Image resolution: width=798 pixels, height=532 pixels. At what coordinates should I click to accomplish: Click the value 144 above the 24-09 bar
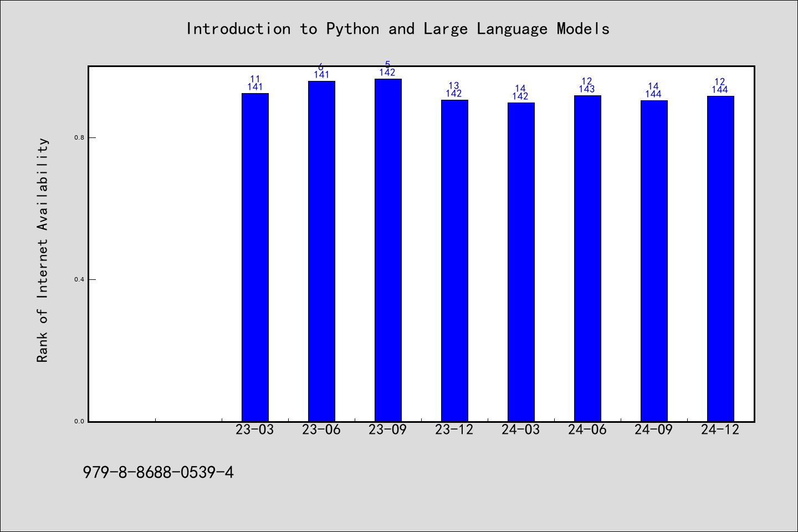[653, 94]
